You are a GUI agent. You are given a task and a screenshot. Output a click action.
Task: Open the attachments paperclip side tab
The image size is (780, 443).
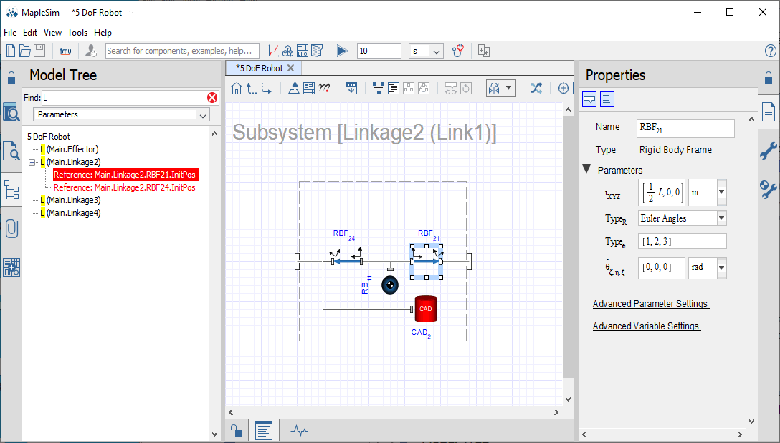12,227
